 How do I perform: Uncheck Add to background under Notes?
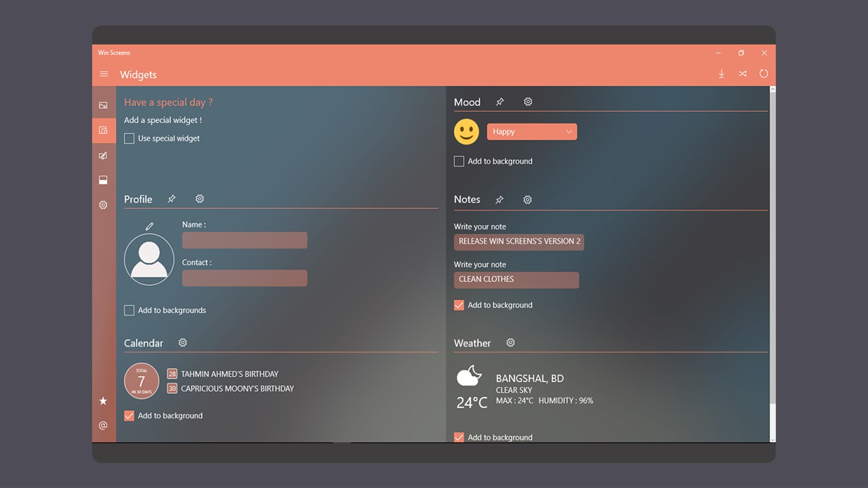pos(459,304)
